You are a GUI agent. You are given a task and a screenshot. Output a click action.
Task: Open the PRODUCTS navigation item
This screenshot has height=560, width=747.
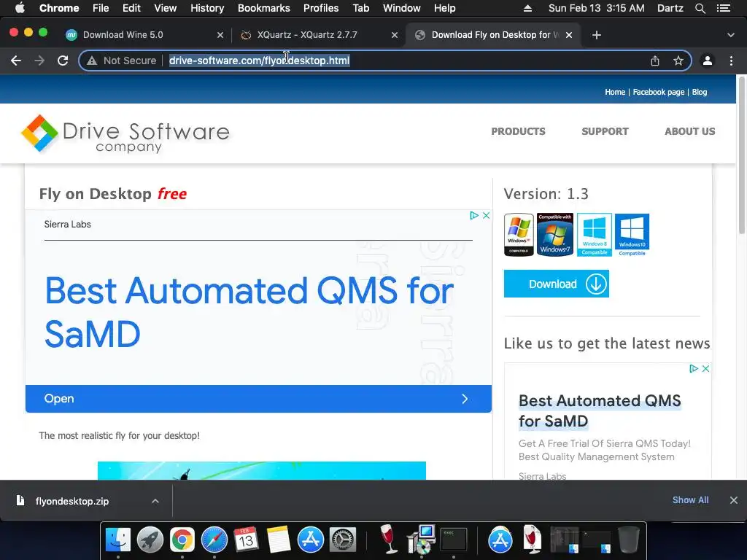519,131
